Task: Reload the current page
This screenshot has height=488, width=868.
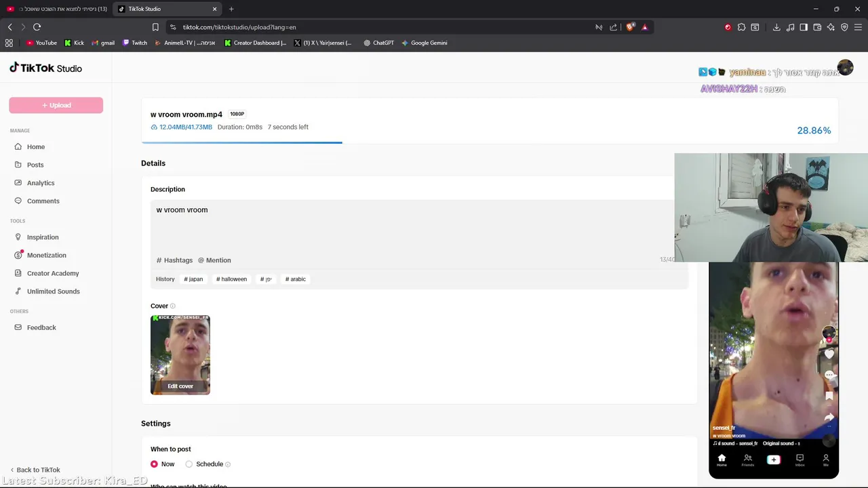Action: (x=37, y=27)
